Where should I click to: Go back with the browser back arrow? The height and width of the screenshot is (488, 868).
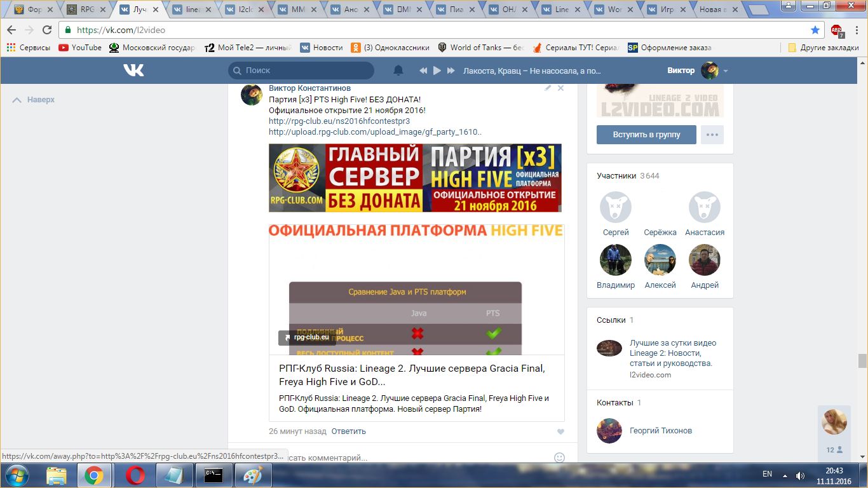click(12, 30)
